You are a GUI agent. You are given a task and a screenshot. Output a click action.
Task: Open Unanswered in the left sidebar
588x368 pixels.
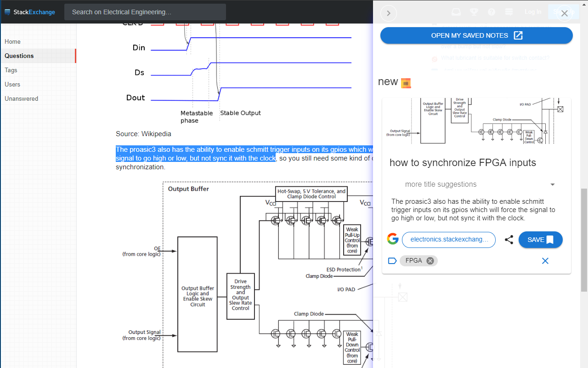point(21,98)
